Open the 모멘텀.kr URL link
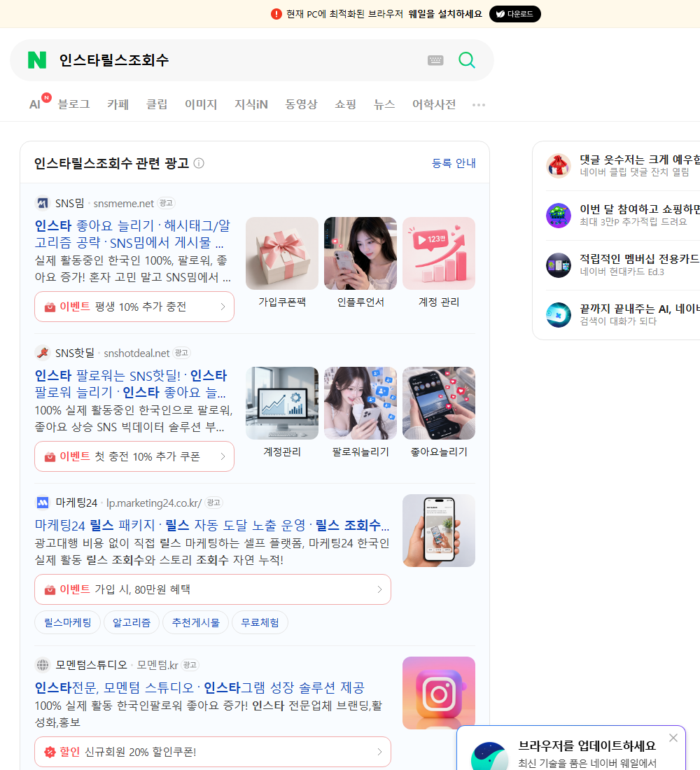This screenshot has height=770, width=700. (157, 665)
